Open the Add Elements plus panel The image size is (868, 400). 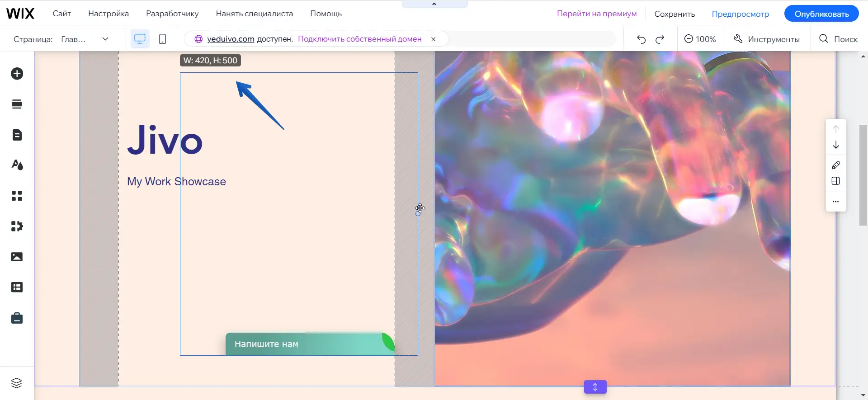17,74
